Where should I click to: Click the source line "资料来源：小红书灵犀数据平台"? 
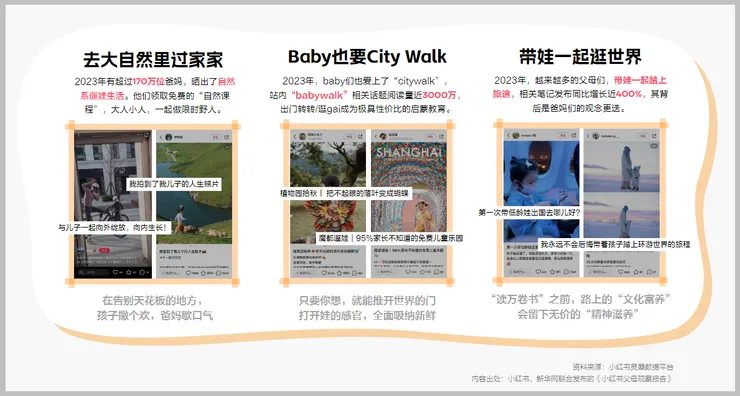(622, 367)
